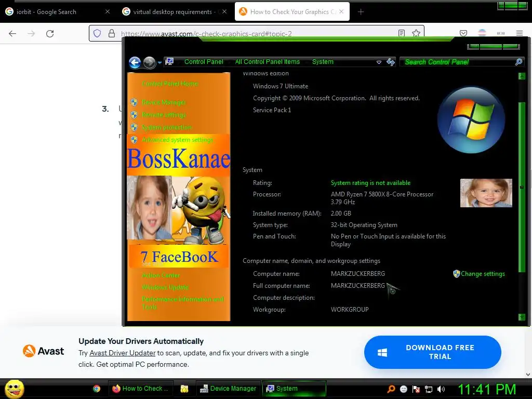This screenshot has height=399, width=532.
Task: Click the site padlock icon
Action: point(111,33)
